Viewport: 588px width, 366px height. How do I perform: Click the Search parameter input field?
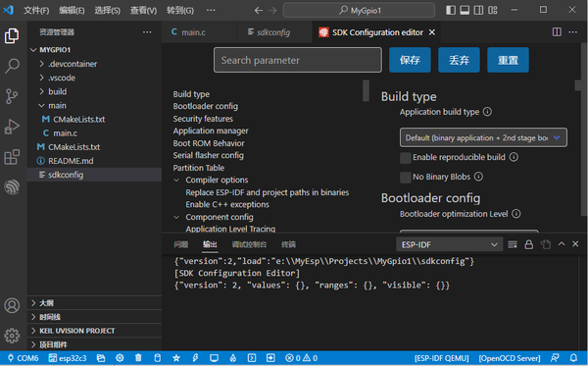(298, 60)
